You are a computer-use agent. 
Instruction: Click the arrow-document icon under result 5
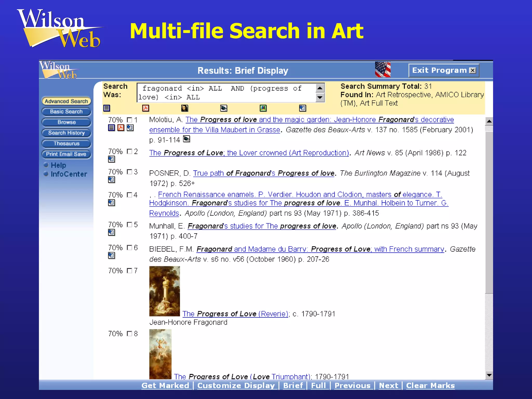click(x=111, y=232)
